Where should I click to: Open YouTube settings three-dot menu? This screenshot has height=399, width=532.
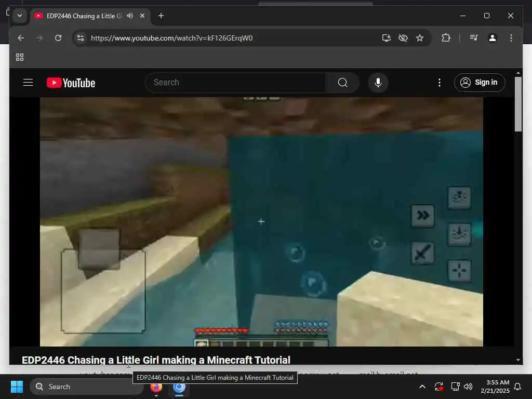point(440,83)
